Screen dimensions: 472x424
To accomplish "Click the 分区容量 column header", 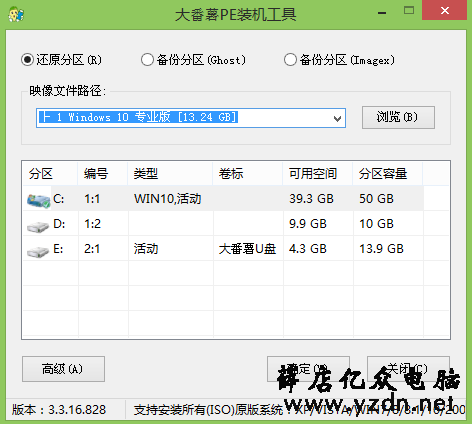I will pyautogui.click(x=388, y=174).
